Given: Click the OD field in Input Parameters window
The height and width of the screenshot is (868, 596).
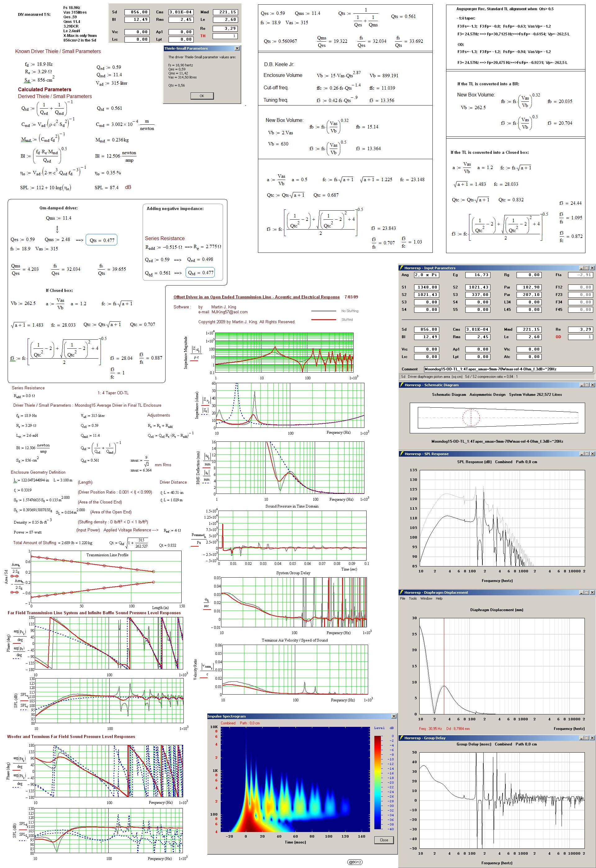Looking at the screenshot, I should [580, 337].
